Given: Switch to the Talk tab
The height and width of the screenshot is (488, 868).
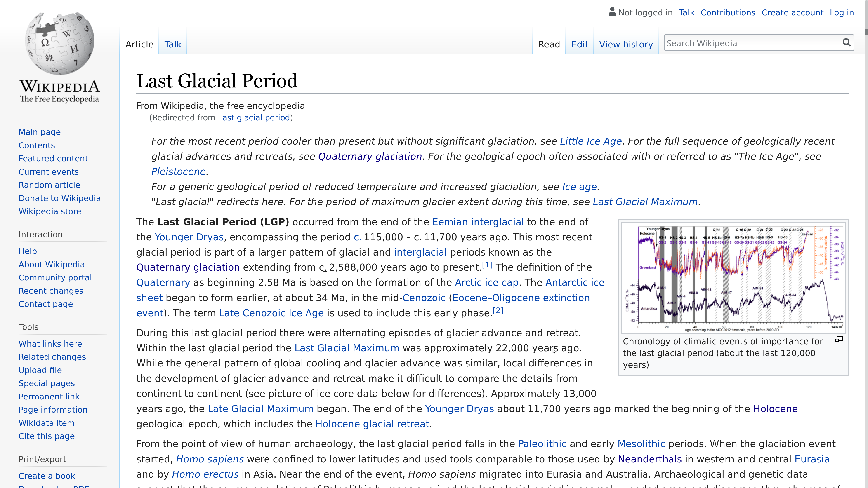Looking at the screenshot, I should pos(173,44).
